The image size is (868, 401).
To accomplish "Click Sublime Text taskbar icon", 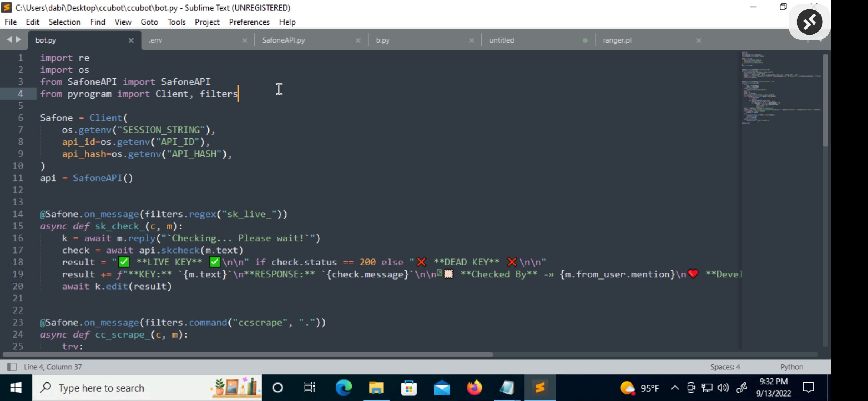I will coord(540,388).
